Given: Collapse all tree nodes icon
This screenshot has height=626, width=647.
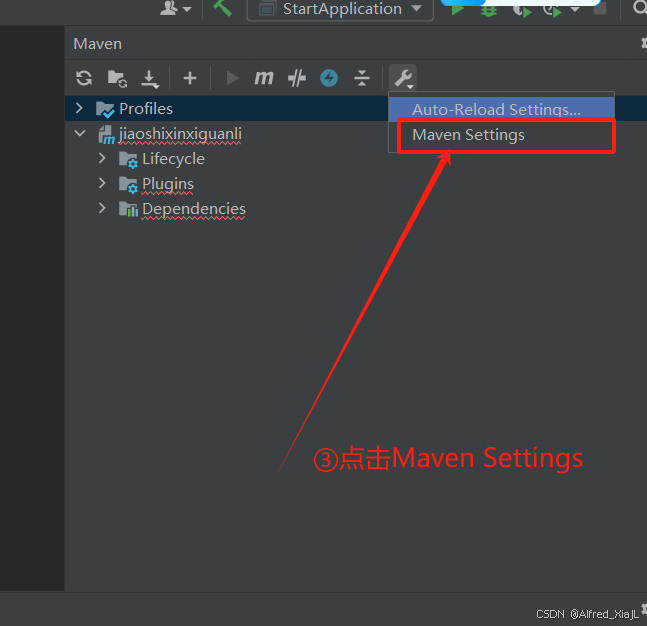Looking at the screenshot, I should point(362,78).
